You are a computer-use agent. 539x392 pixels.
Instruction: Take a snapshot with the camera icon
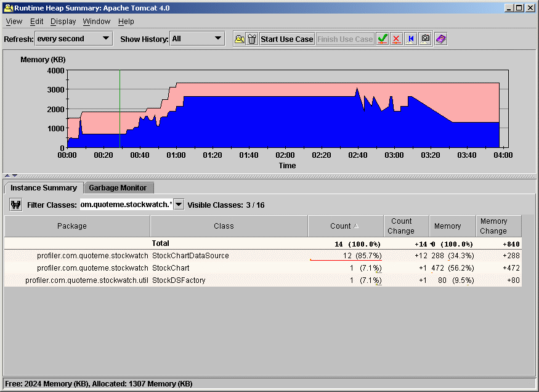tap(425, 39)
